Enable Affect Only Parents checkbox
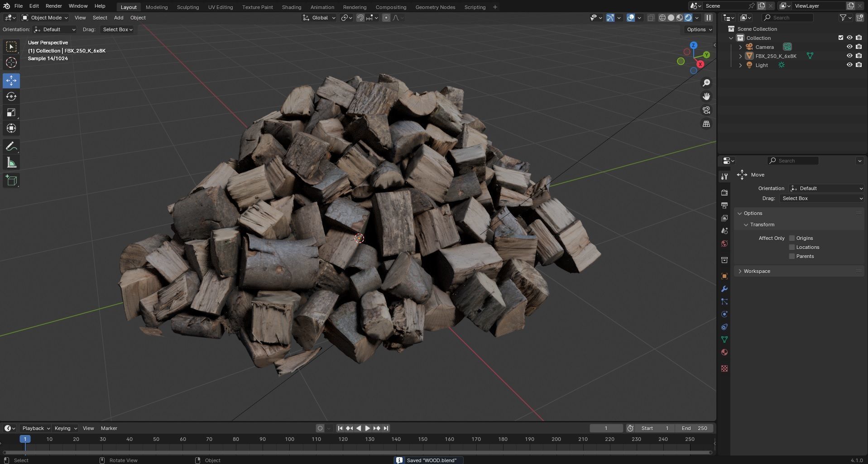Screen dimensions: 868x464 click(x=792, y=256)
